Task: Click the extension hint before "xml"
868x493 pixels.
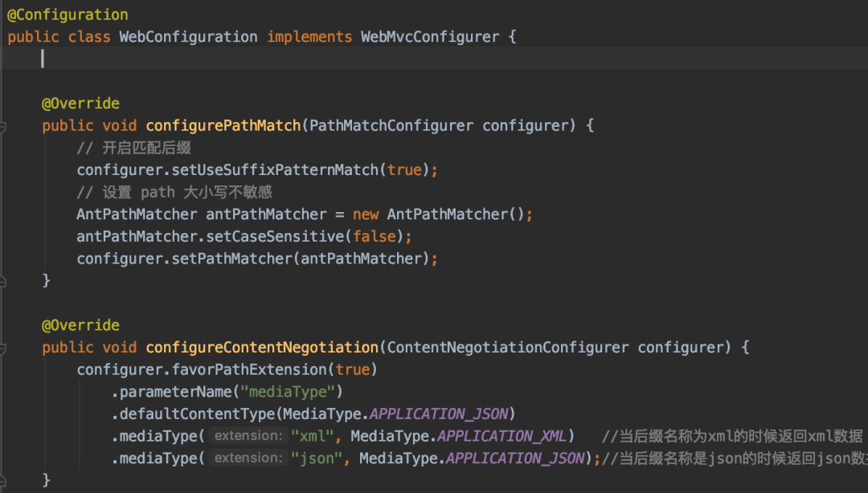Action: click(x=248, y=436)
